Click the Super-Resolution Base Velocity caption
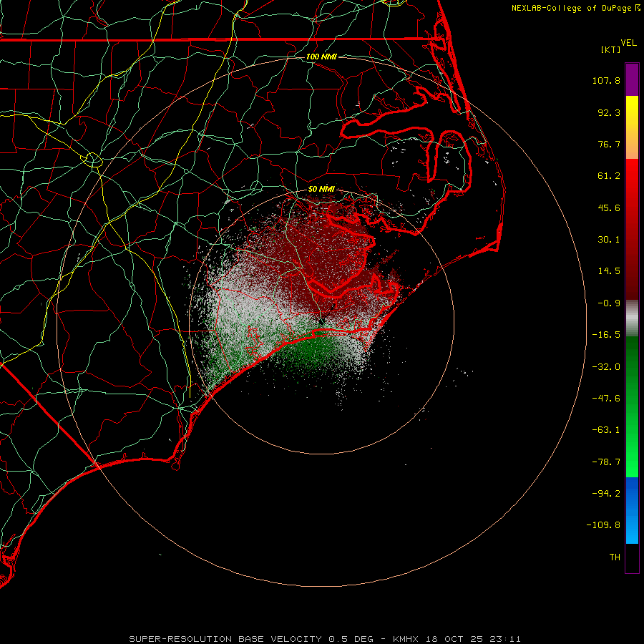 click(324, 639)
